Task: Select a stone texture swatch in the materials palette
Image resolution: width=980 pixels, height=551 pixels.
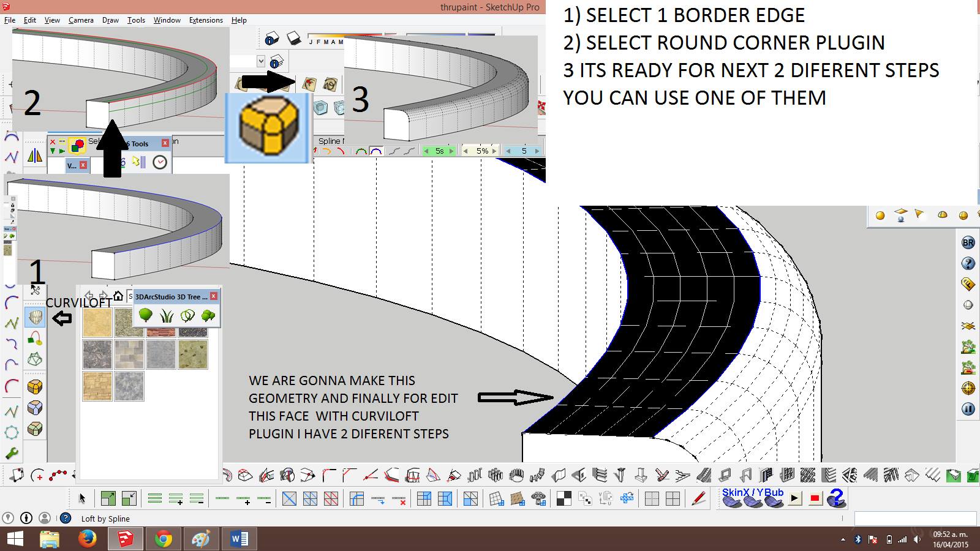Action: point(98,355)
